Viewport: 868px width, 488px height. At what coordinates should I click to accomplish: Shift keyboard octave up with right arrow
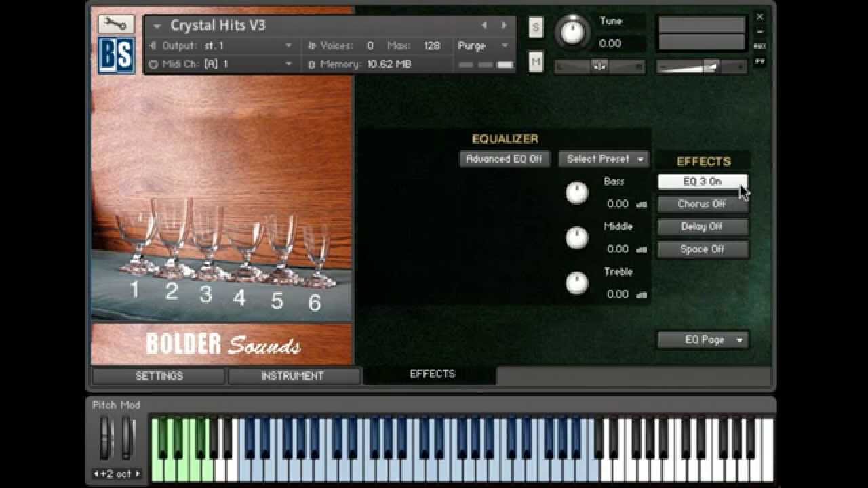[x=138, y=474]
